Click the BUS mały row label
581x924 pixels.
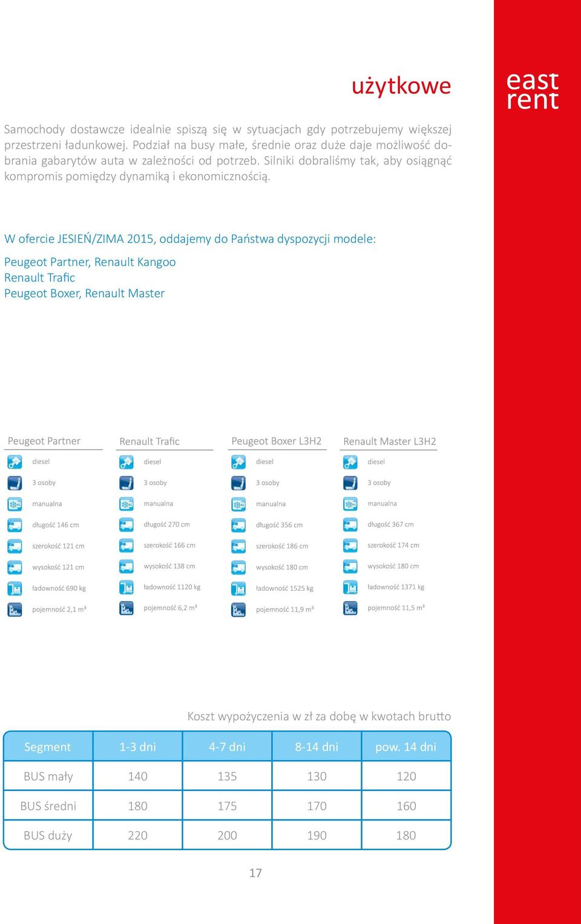(x=48, y=776)
